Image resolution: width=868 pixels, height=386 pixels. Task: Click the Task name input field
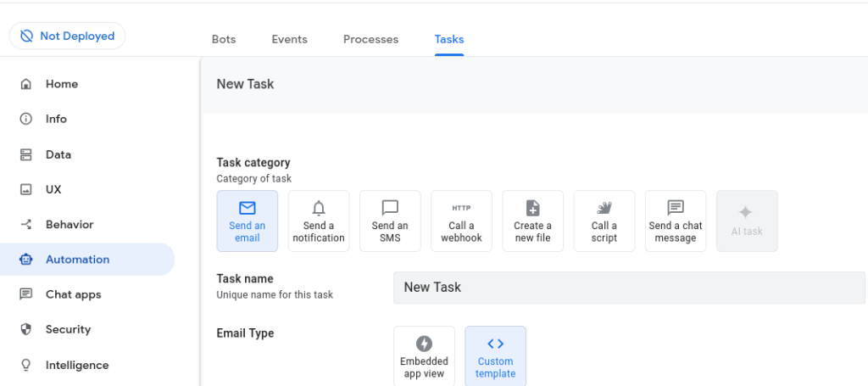[x=629, y=288]
